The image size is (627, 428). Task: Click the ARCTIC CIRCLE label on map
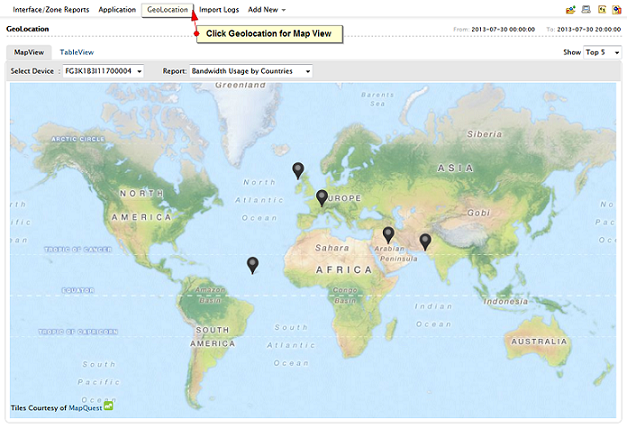[x=78, y=139]
